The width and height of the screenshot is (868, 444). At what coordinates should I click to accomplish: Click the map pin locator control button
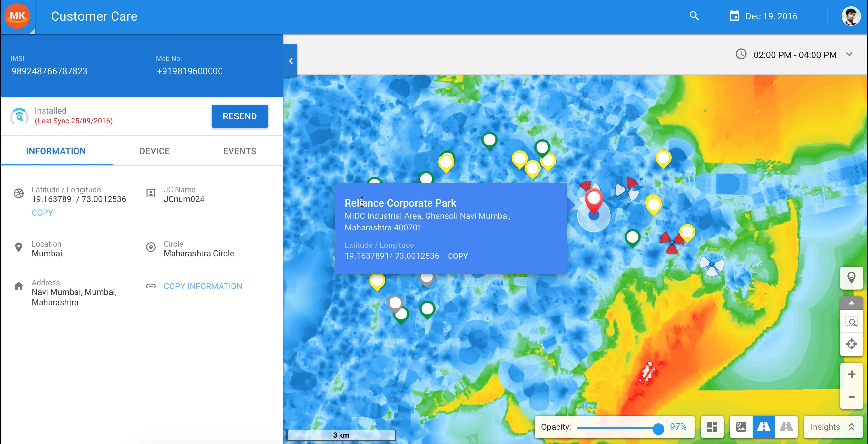851,278
